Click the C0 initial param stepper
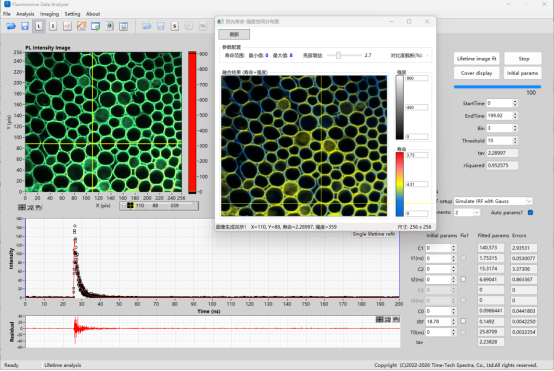Screen dimensions: 554x371 coord(453,311)
